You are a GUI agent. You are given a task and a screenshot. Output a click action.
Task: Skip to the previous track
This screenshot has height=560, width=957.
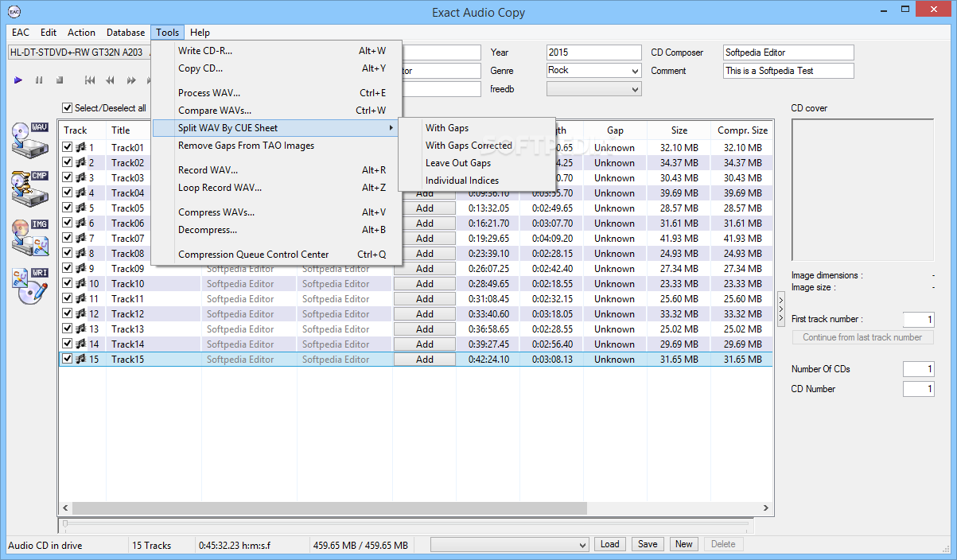(90, 80)
